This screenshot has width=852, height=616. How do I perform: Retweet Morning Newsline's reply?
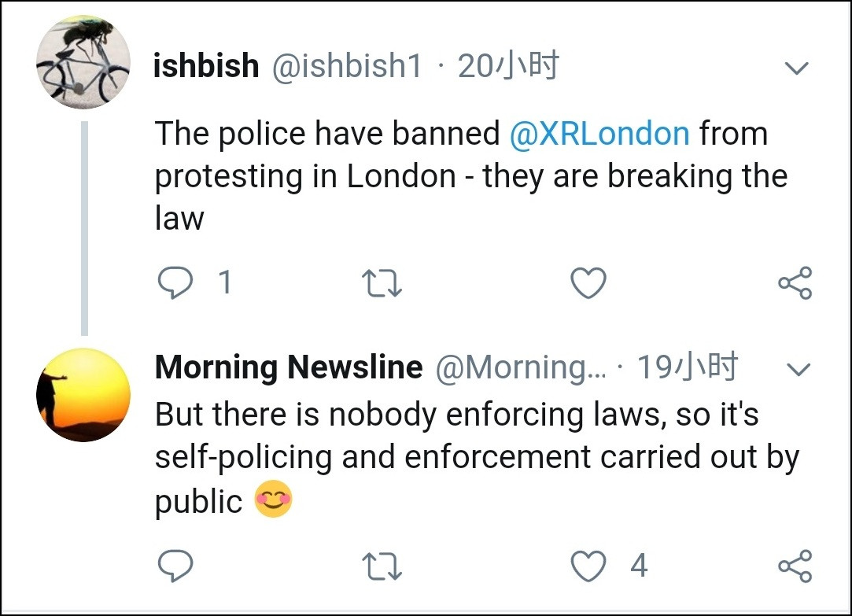point(382,565)
